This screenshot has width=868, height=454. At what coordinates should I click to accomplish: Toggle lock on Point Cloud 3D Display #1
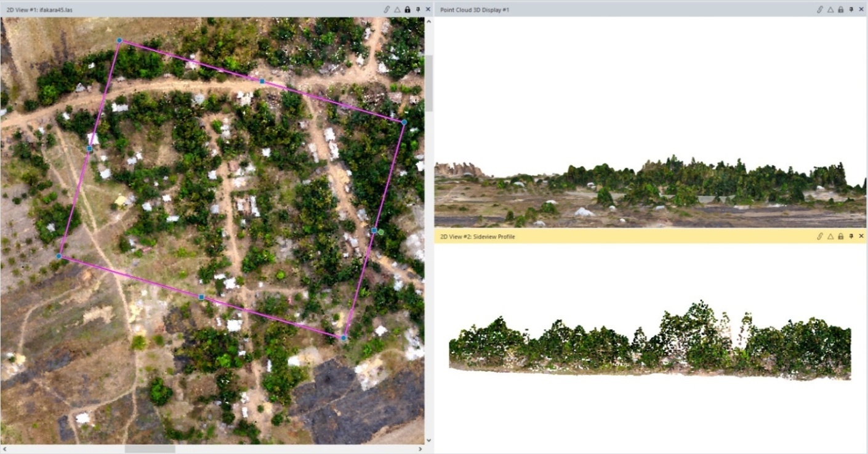pos(840,9)
